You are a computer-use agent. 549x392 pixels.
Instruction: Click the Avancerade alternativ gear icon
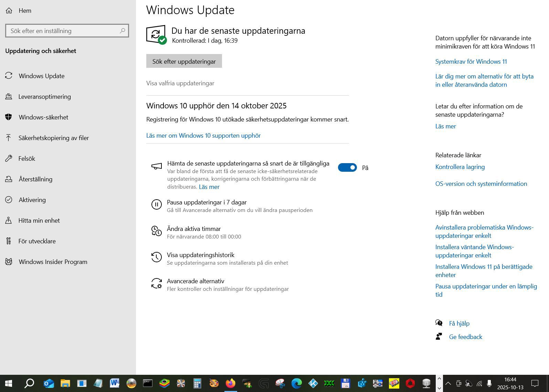pyautogui.click(x=157, y=283)
